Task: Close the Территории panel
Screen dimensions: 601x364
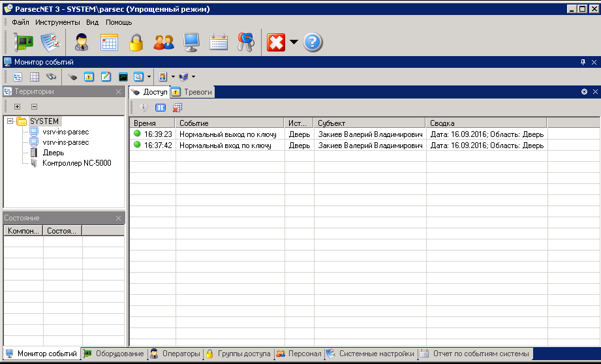Action: pyautogui.click(x=118, y=91)
